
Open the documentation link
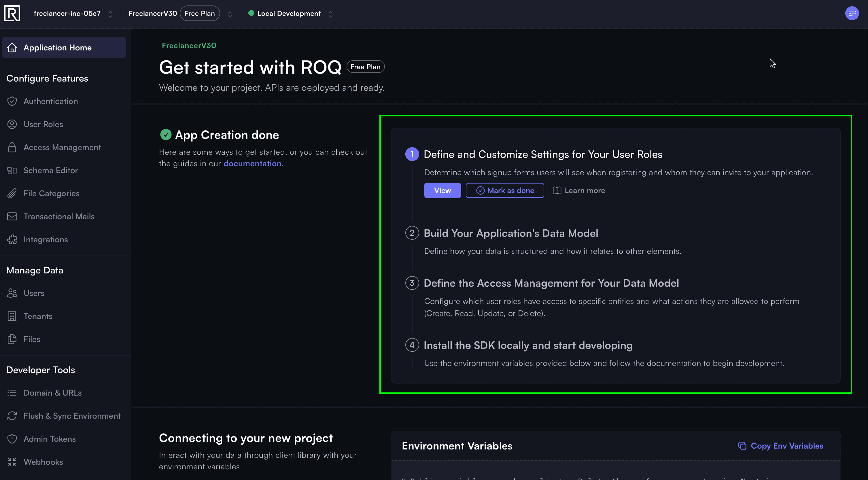coord(252,163)
